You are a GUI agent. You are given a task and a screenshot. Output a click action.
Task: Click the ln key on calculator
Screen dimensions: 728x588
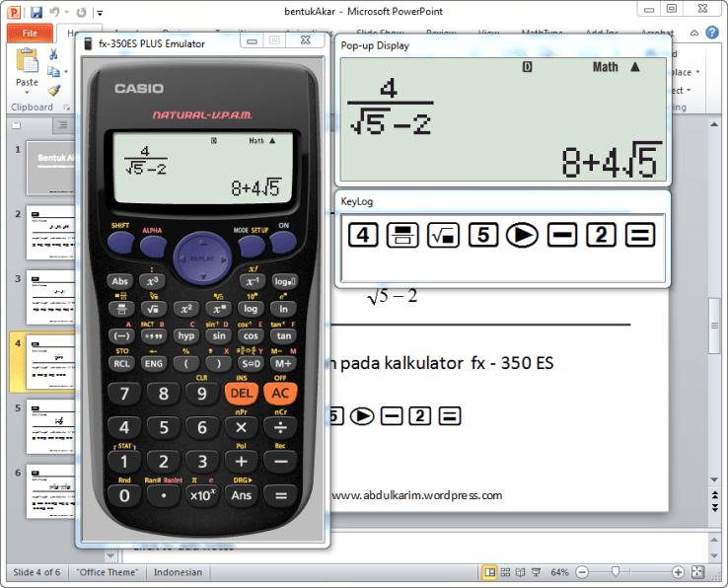click(x=283, y=309)
